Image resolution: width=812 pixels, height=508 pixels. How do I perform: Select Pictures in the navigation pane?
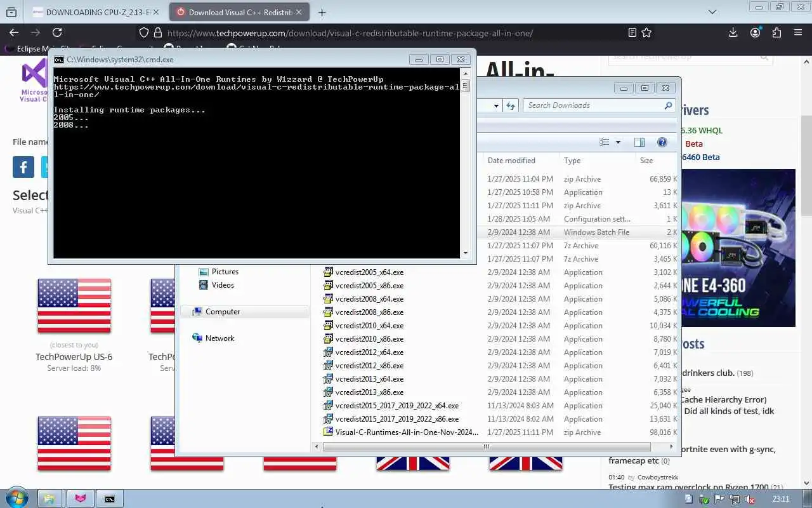pyautogui.click(x=225, y=272)
